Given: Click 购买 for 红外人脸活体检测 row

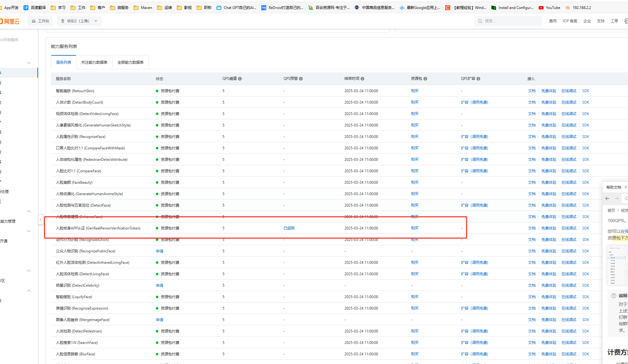Looking at the screenshot, I should [415, 263].
